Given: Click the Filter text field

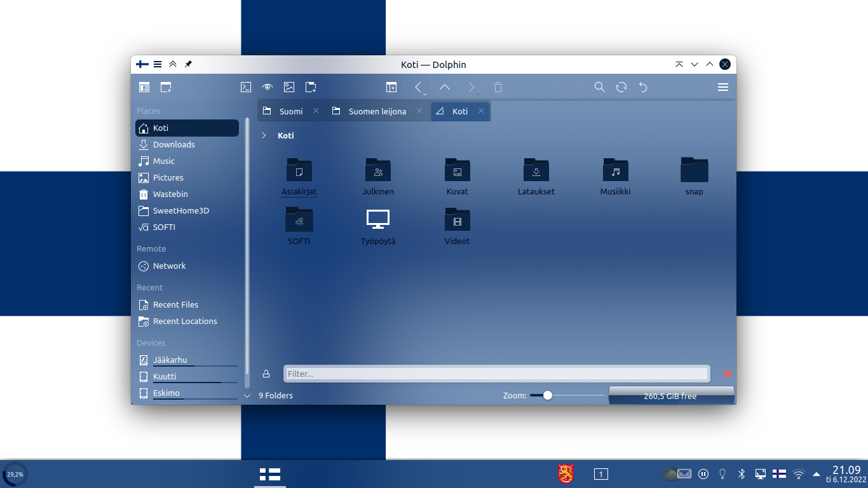Looking at the screenshot, I should pyautogui.click(x=496, y=374).
